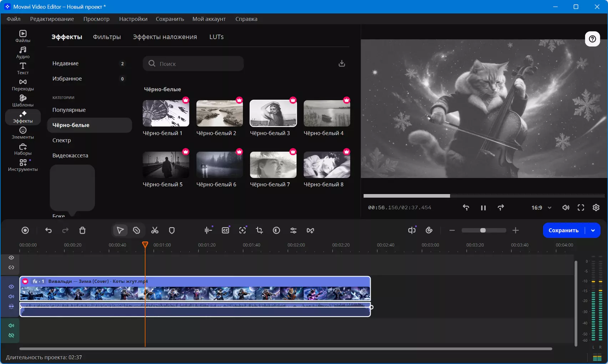
Task: Switch to the LUTs tab
Action: pos(216,37)
